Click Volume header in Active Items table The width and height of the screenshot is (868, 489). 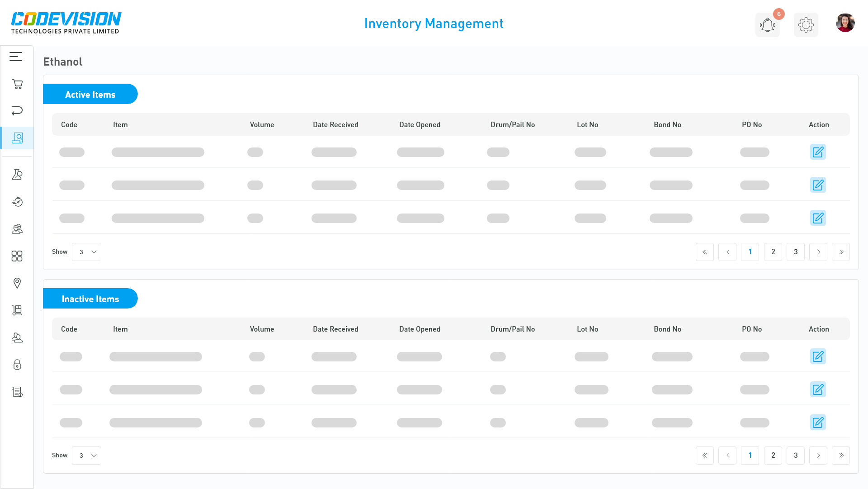[x=262, y=125]
